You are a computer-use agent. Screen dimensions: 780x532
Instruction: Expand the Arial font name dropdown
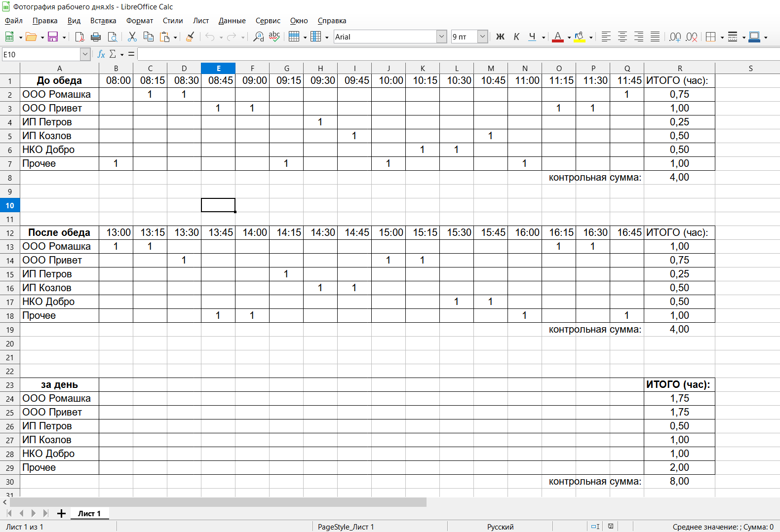441,37
